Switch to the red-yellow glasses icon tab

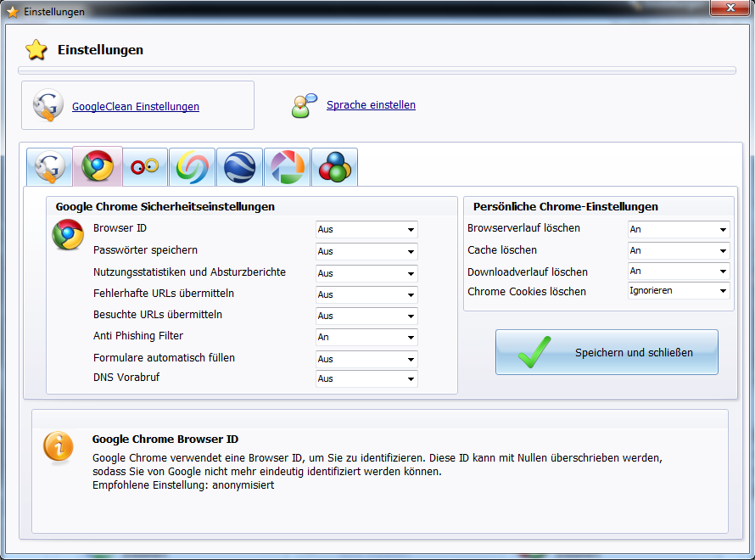pos(145,166)
